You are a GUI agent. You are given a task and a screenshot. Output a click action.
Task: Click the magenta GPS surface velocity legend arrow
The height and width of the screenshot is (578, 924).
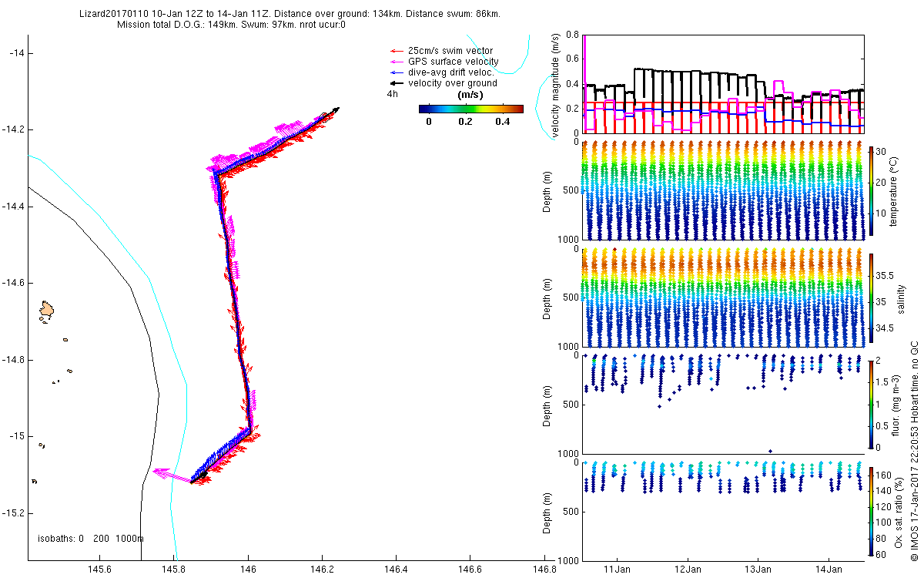397,62
